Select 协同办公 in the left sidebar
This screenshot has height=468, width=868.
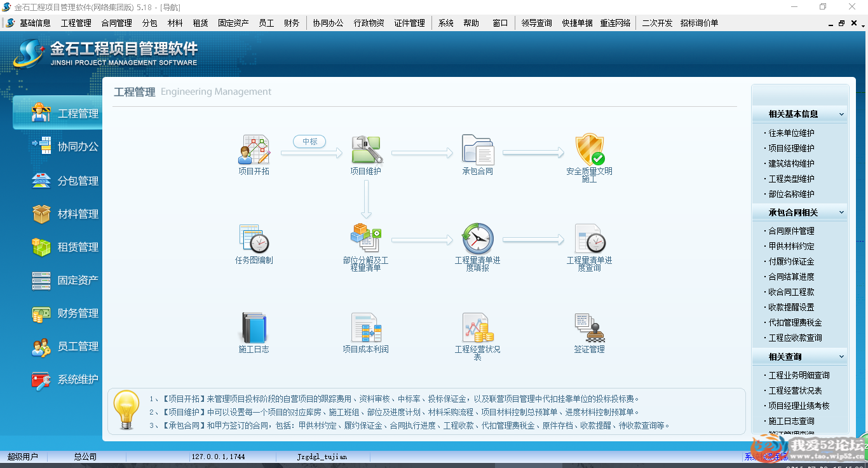[x=65, y=147]
